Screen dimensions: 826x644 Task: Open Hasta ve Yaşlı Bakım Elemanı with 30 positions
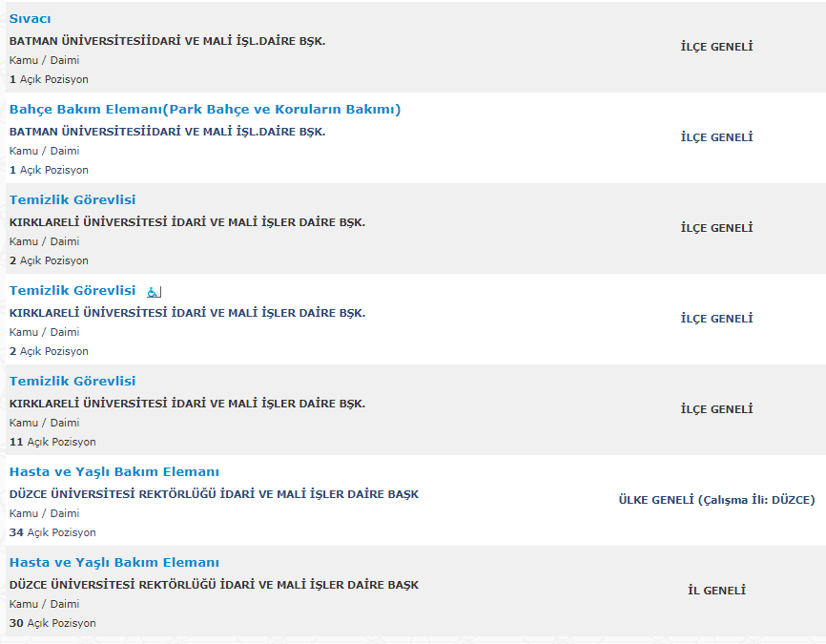(x=114, y=562)
